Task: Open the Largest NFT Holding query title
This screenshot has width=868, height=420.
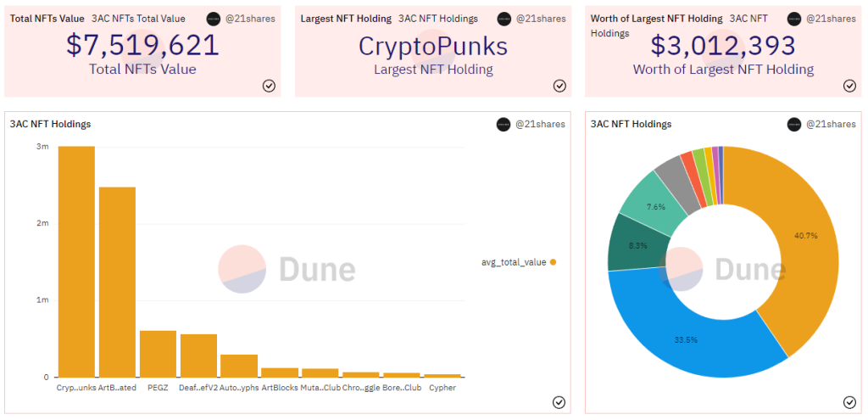Action: tap(346, 19)
